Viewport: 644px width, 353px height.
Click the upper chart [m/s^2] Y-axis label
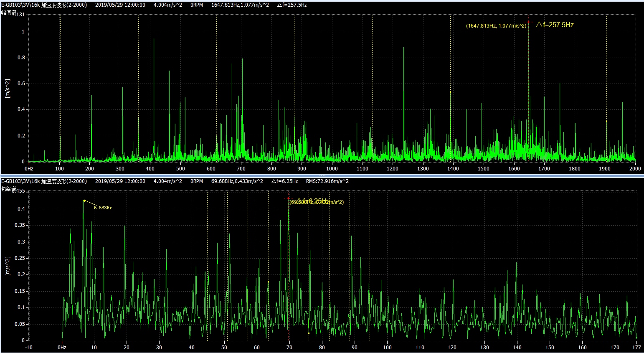[x=8, y=88]
